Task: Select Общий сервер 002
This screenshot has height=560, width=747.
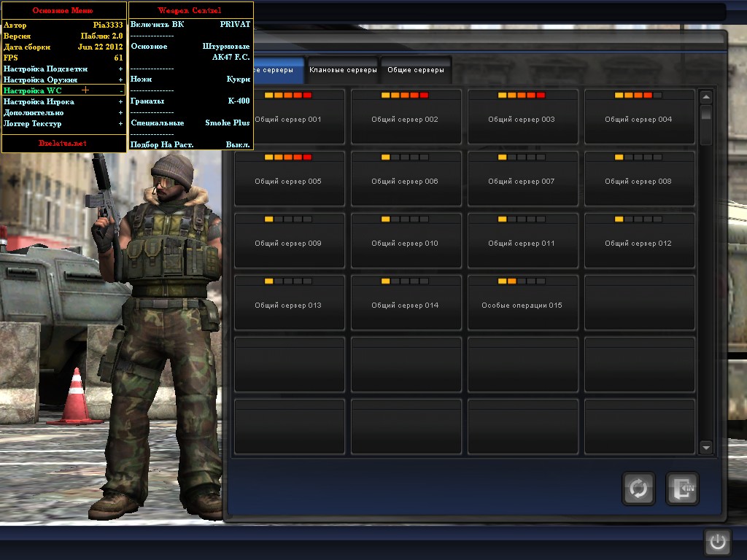Action: 406,117
